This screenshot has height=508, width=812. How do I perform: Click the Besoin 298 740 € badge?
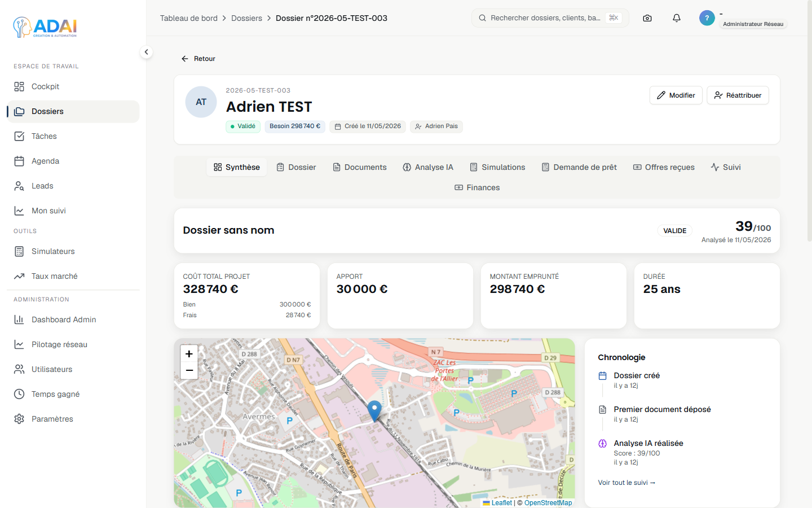click(295, 126)
